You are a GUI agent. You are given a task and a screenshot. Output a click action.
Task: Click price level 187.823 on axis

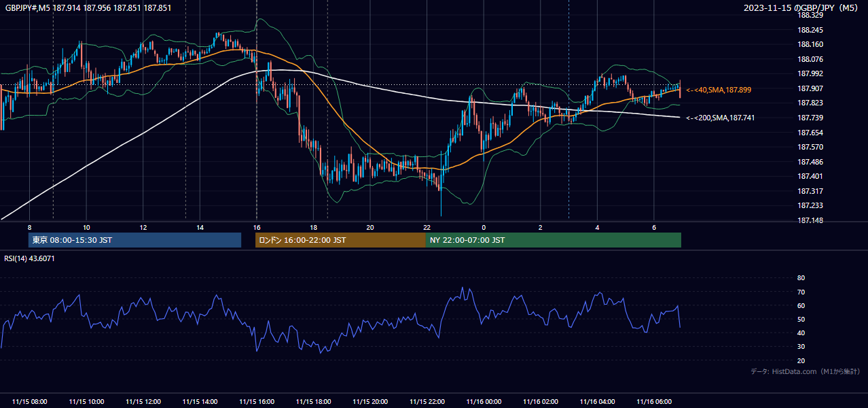point(810,103)
